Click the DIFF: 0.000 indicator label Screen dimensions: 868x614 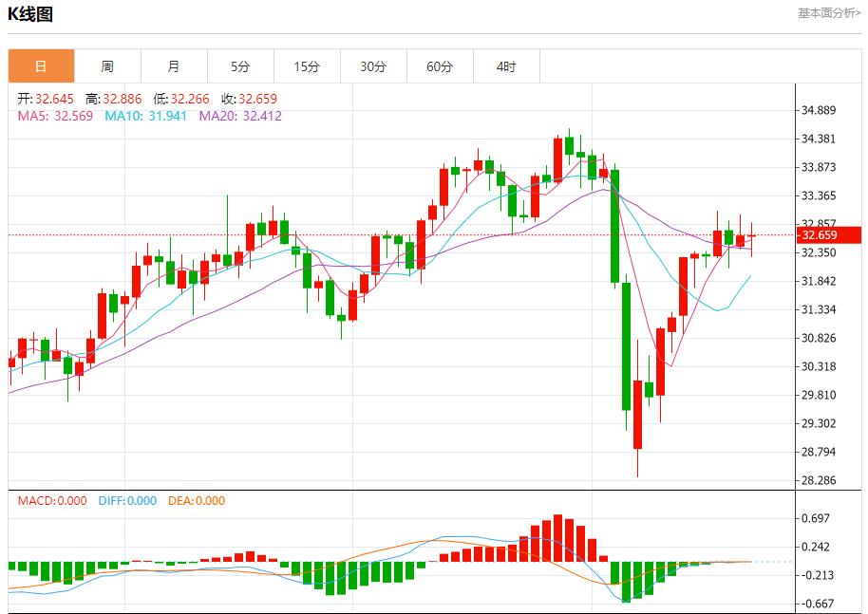click(127, 501)
